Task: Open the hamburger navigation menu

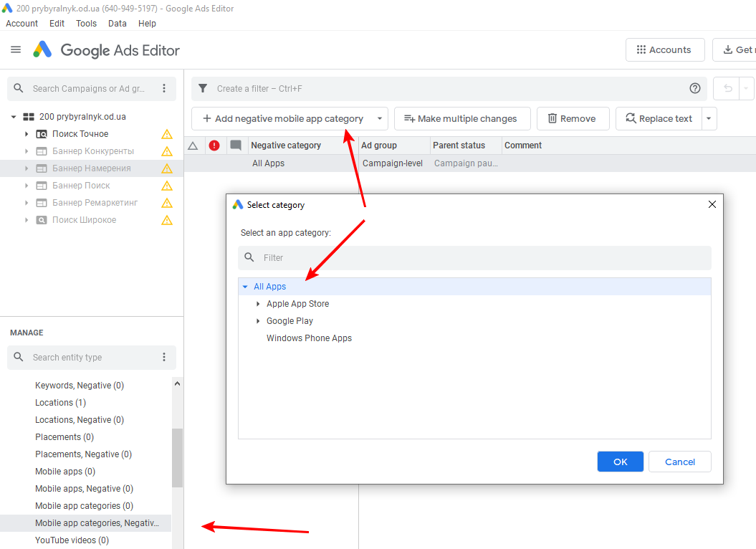Action: click(16, 49)
